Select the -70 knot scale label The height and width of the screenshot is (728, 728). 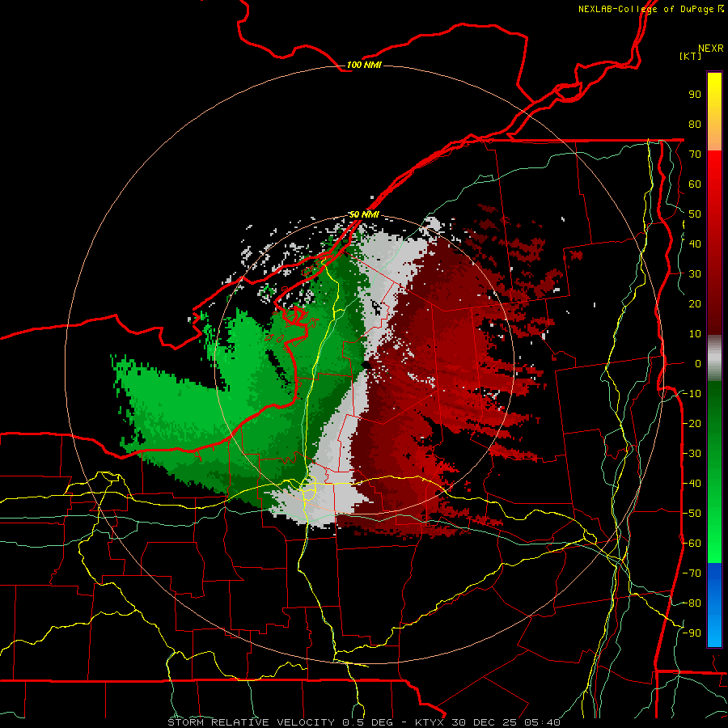point(692,574)
